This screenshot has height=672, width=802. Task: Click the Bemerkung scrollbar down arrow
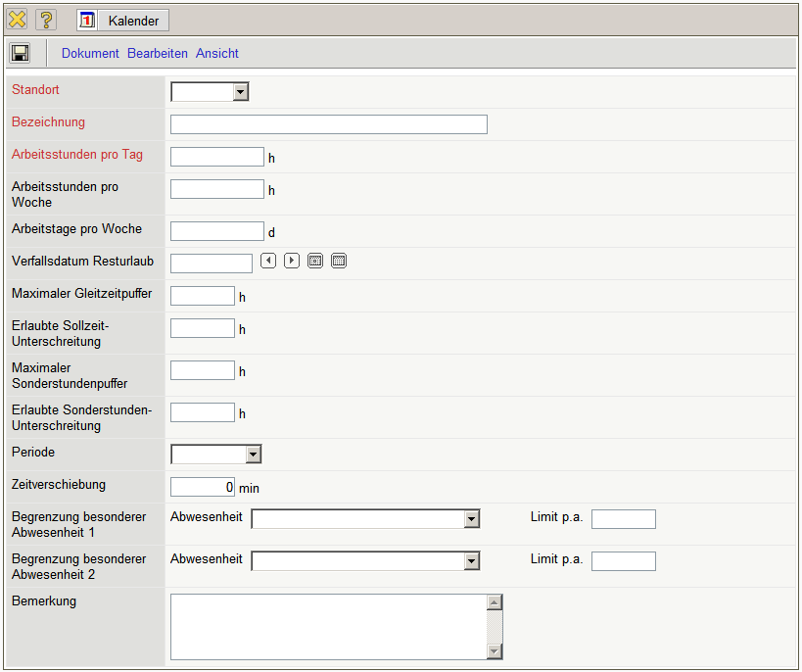coord(495,651)
